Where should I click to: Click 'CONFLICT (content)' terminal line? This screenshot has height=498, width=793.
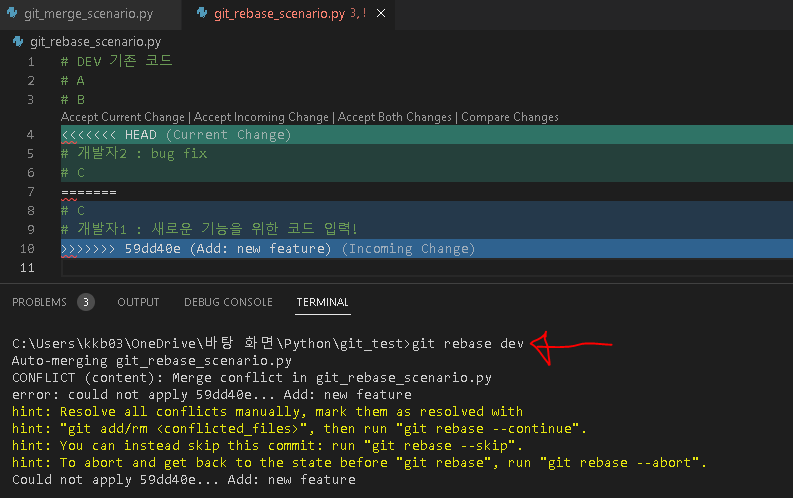[x=252, y=378]
